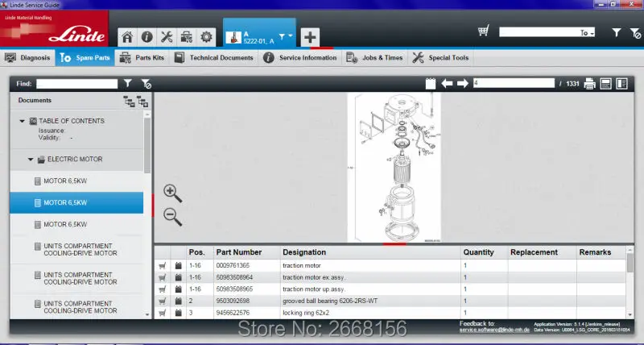
Task: Add part 0009761365 to cart
Action: tap(163, 266)
